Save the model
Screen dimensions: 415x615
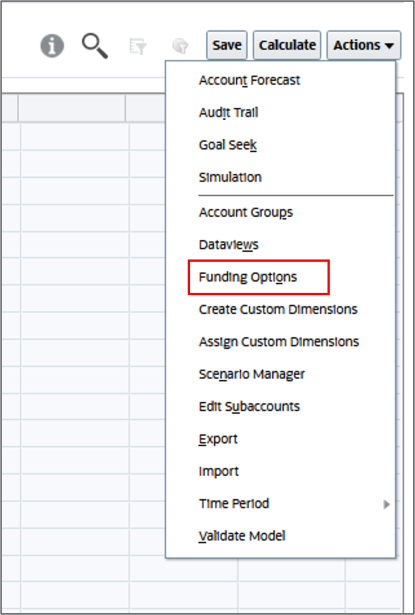tap(227, 45)
